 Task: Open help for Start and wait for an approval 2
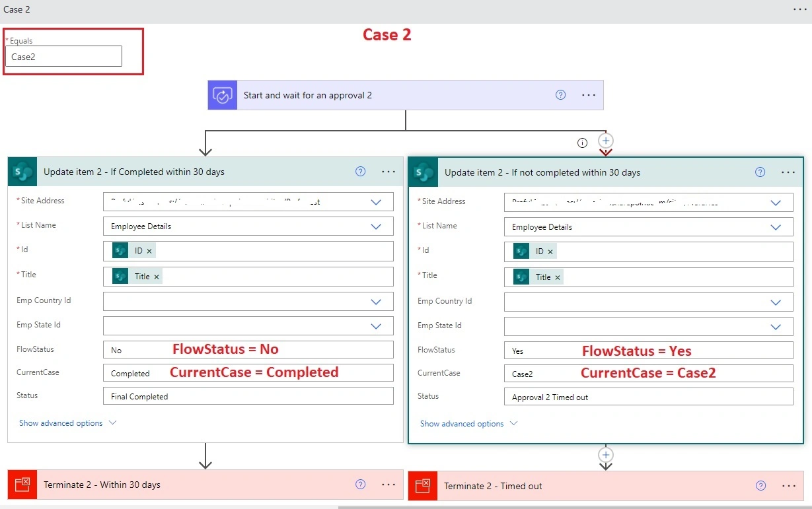[560, 95]
